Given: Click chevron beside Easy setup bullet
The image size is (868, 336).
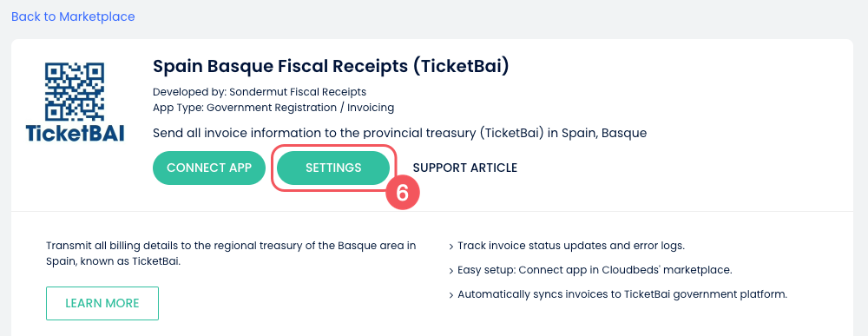Looking at the screenshot, I should tap(451, 271).
